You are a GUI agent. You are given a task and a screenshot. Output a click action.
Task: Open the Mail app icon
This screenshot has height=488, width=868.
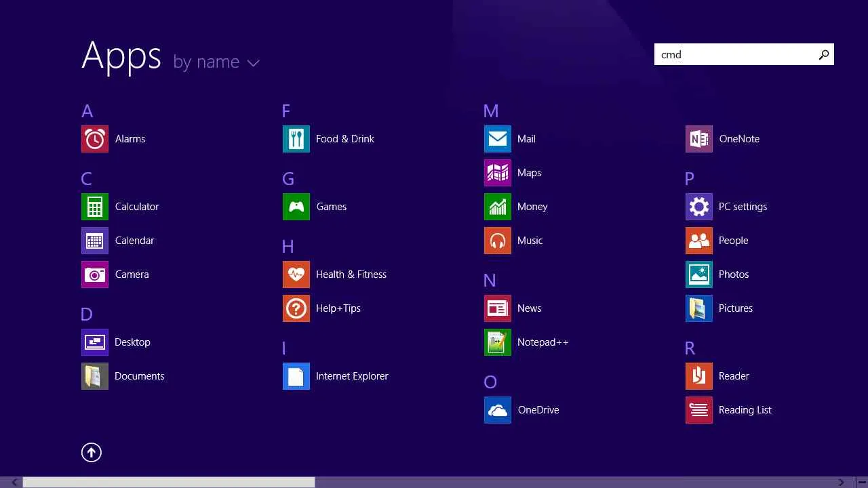pyautogui.click(x=498, y=139)
